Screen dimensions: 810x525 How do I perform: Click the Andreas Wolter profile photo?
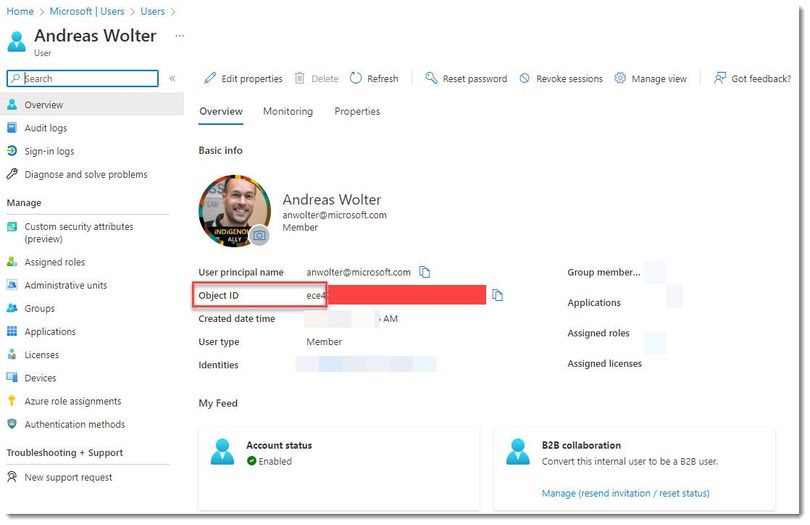[235, 211]
